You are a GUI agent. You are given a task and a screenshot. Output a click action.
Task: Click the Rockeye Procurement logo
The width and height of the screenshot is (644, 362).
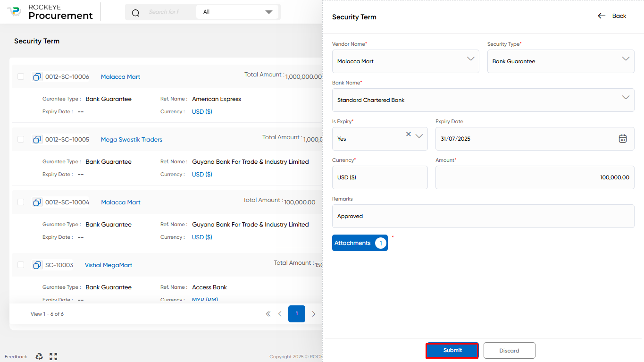coord(50,12)
